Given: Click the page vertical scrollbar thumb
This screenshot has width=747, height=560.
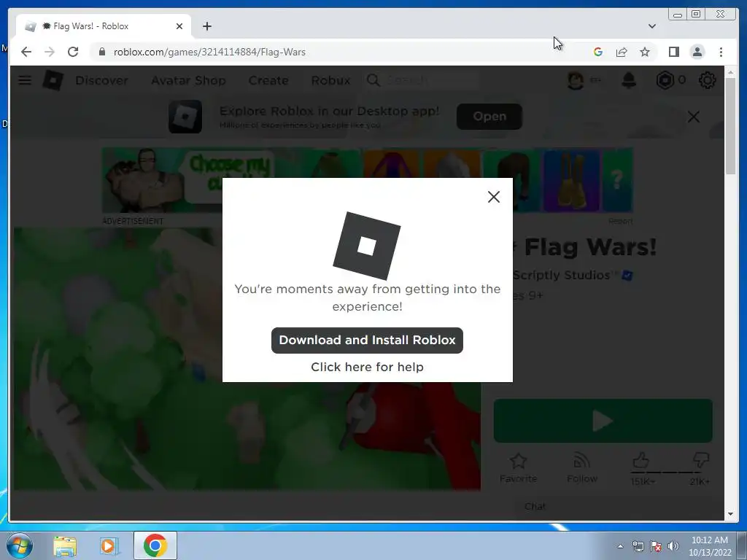Looking at the screenshot, I should [x=730, y=126].
